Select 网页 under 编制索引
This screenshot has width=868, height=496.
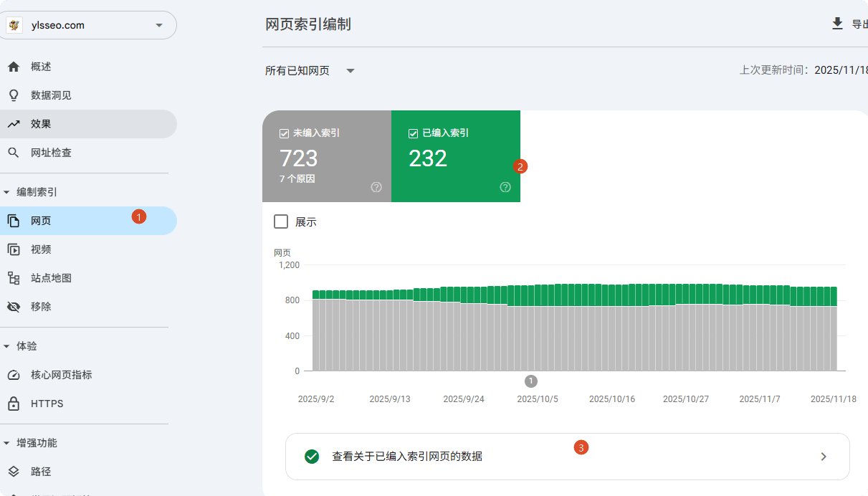(x=88, y=221)
